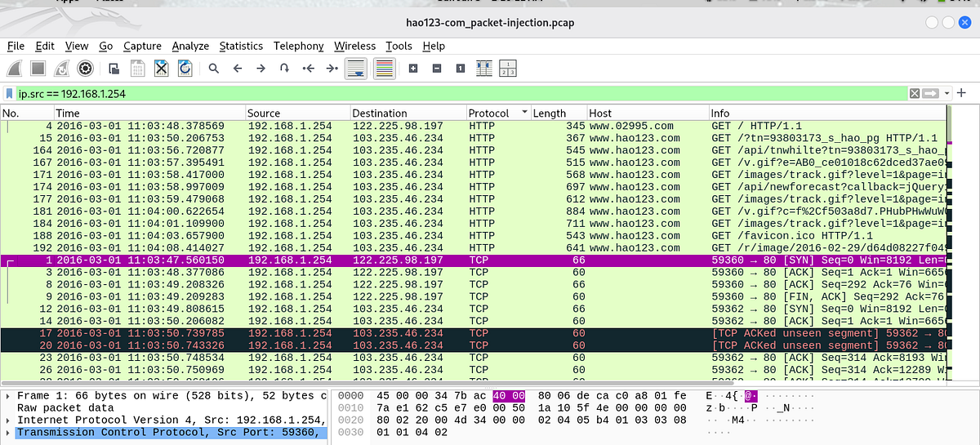Go back to previous packet arrow

pyautogui.click(x=238, y=69)
